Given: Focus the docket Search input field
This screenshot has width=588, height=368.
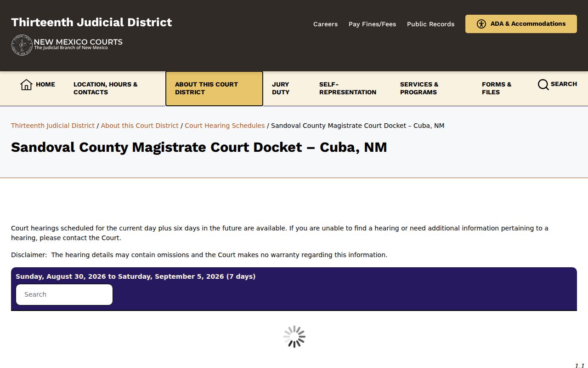Looking at the screenshot, I should 64,294.
